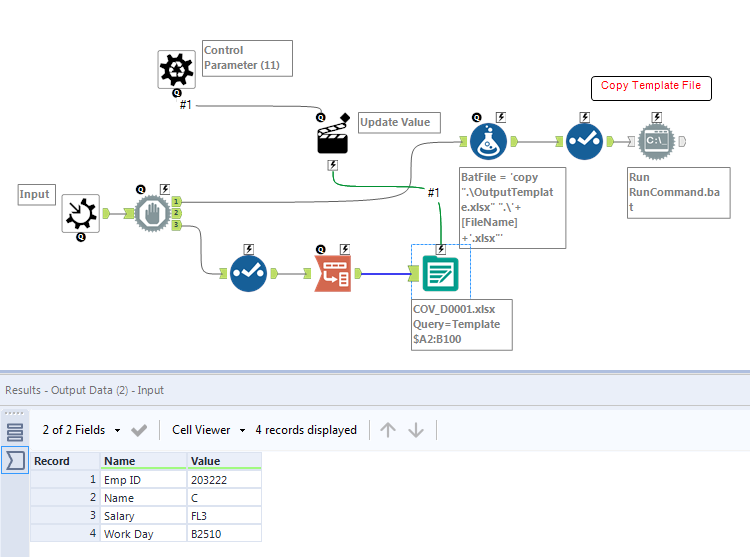Click the BatFile formula annotation

pyautogui.click(x=512, y=208)
